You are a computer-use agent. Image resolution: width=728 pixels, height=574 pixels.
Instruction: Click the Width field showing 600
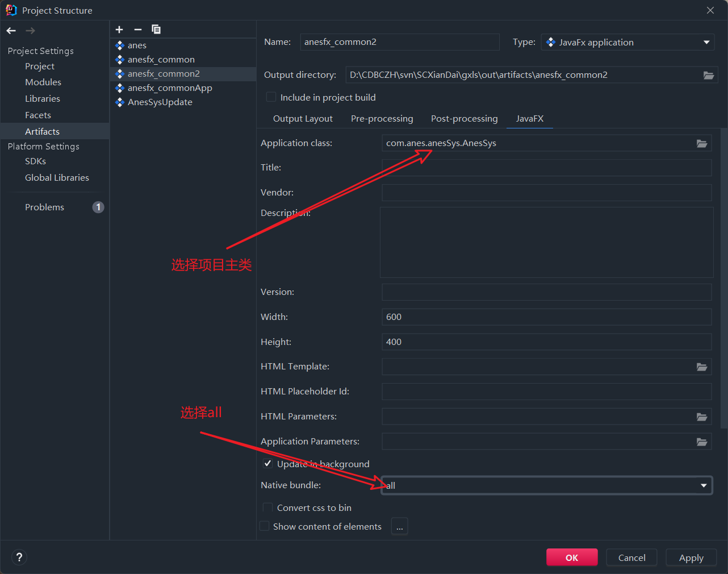[x=546, y=317]
